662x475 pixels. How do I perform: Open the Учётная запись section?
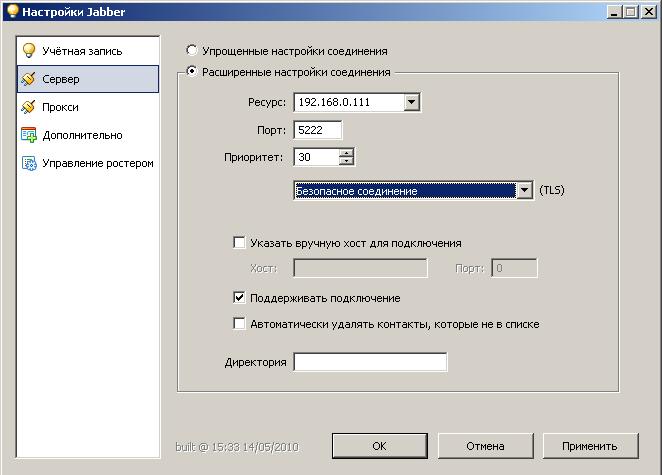tap(88, 51)
